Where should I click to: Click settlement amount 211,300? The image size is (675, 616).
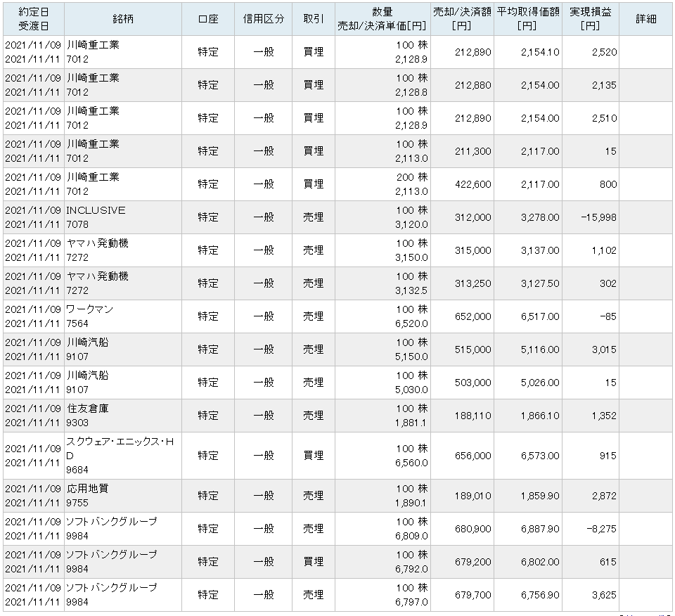coord(472,151)
